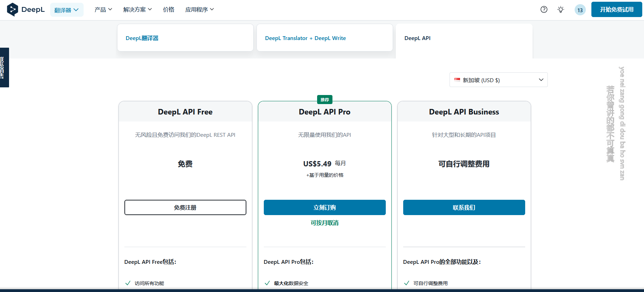644x292 pixels.
Task: Expand the 应用程序 menu
Action: 199,10
